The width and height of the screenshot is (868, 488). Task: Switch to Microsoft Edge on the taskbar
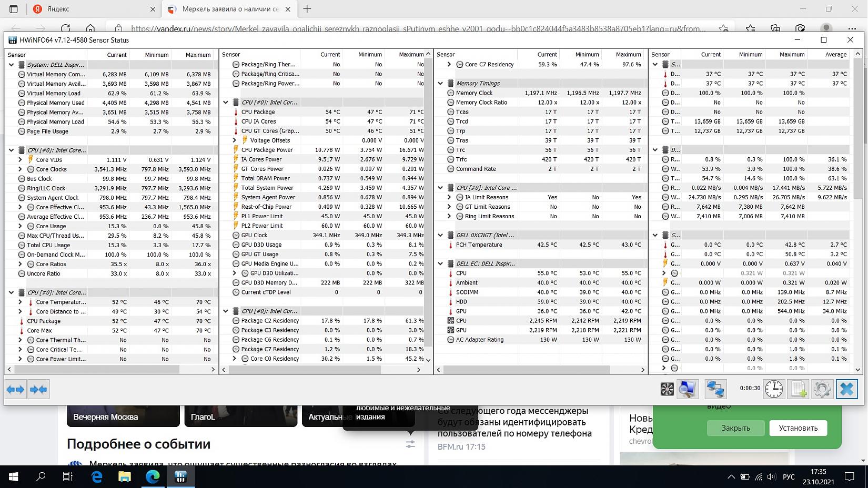point(153,477)
